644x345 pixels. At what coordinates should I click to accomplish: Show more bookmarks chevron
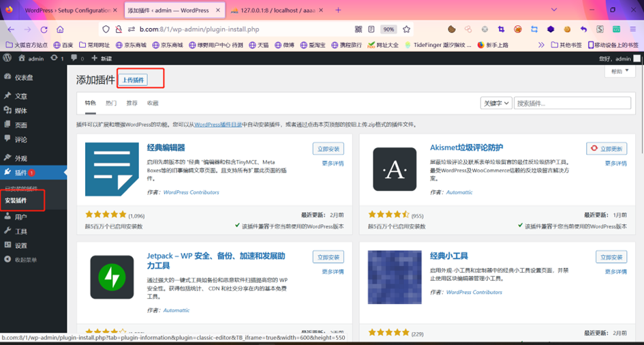click(x=541, y=45)
